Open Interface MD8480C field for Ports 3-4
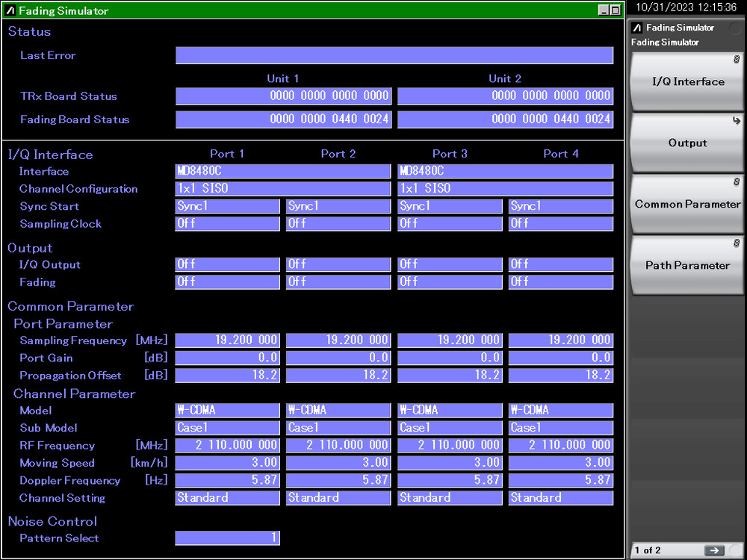Screen dimensions: 747x560 tap(506, 172)
